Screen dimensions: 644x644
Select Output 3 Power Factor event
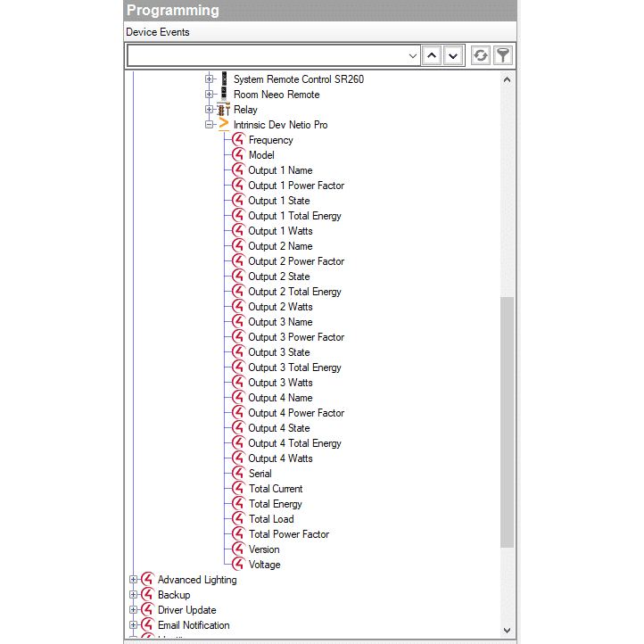click(295, 337)
